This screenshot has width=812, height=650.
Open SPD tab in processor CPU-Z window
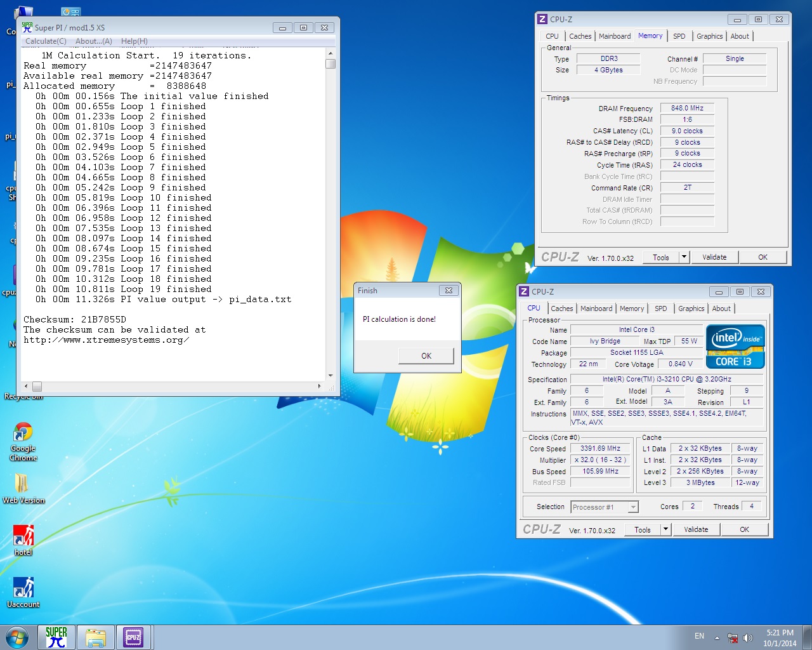pos(660,308)
